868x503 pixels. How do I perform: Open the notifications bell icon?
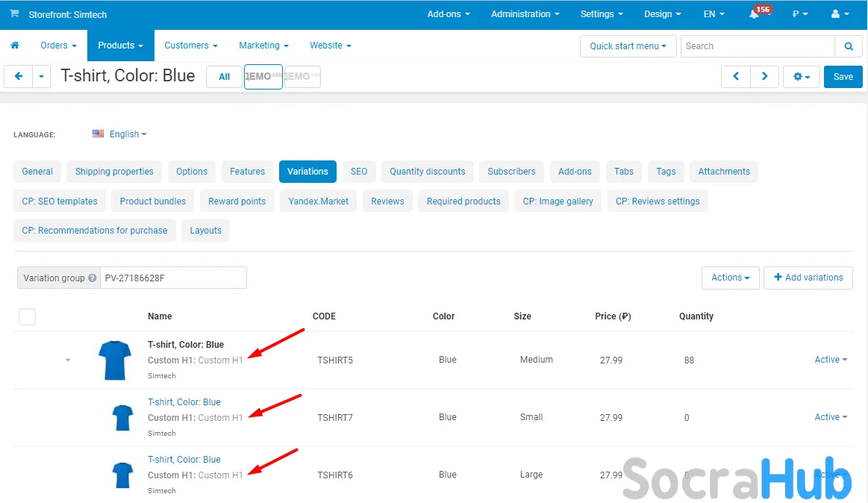[755, 14]
